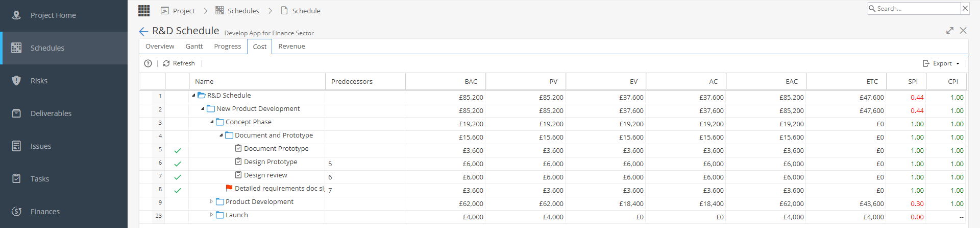Image resolution: width=980 pixels, height=228 pixels.
Task: Open Risks shield icon in sidebar
Action: (16, 81)
